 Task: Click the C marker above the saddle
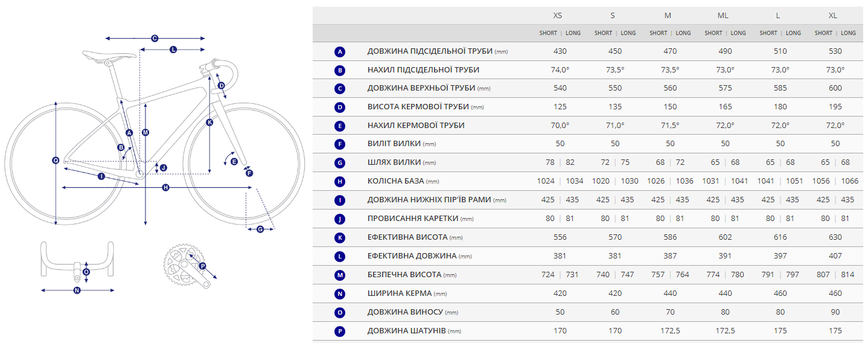[x=155, y=38]
